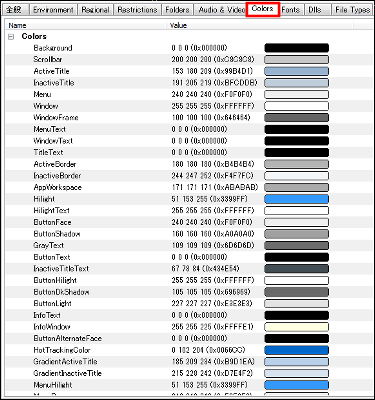Image resolution: width=375 pixels, height=400 pixels.
Task: Click the AppWorkspace color swatch
Action: point(297,187)
